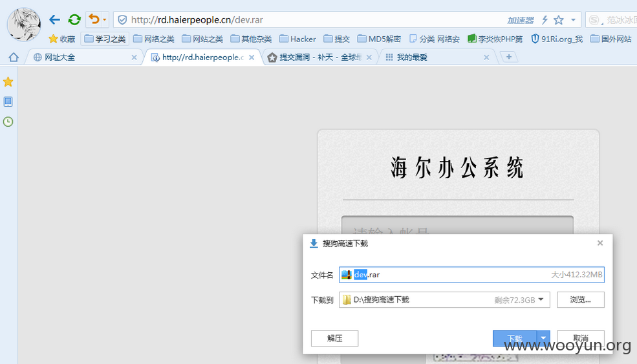The width and height of the screenshot is (637, 364).
Task: Open the 李炎恢PHP第 bookmark
Action: [495, 39]
